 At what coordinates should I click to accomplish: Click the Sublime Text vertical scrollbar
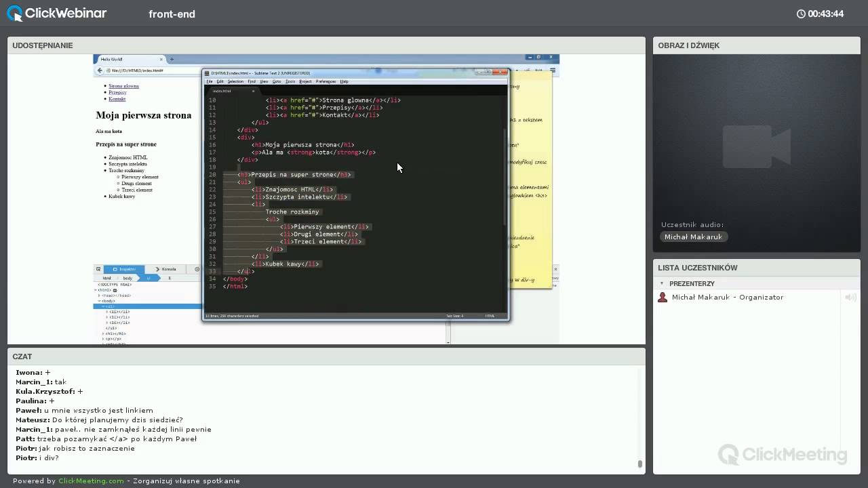click(x=505, y=176)
